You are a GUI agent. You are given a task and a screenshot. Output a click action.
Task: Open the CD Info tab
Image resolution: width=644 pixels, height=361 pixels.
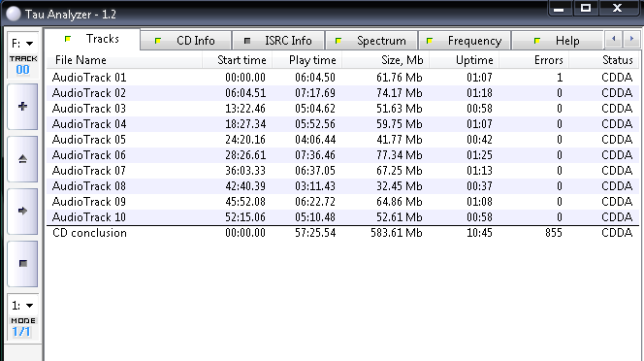(185, 41)
